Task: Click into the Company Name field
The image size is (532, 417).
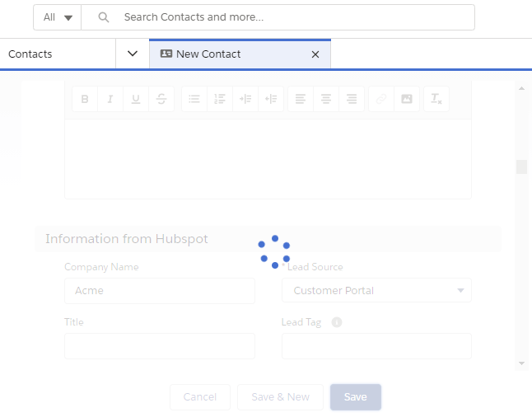Action: point(160,290)
